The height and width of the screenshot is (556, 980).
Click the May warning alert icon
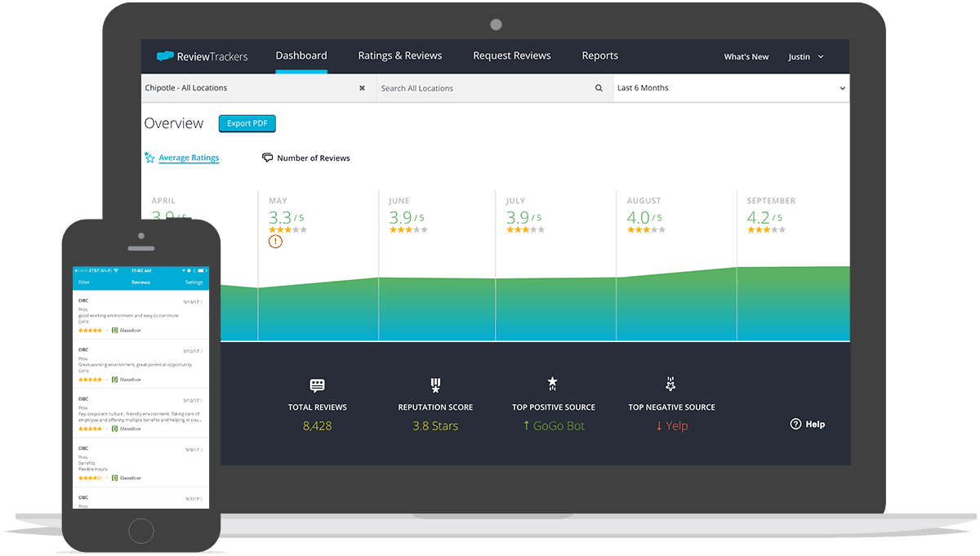275,242
